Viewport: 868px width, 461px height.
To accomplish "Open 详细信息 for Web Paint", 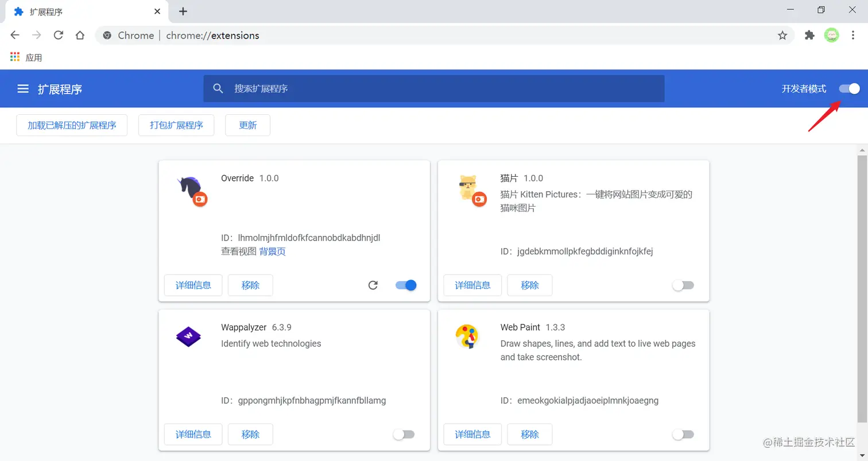I will [x=472, y=434].
